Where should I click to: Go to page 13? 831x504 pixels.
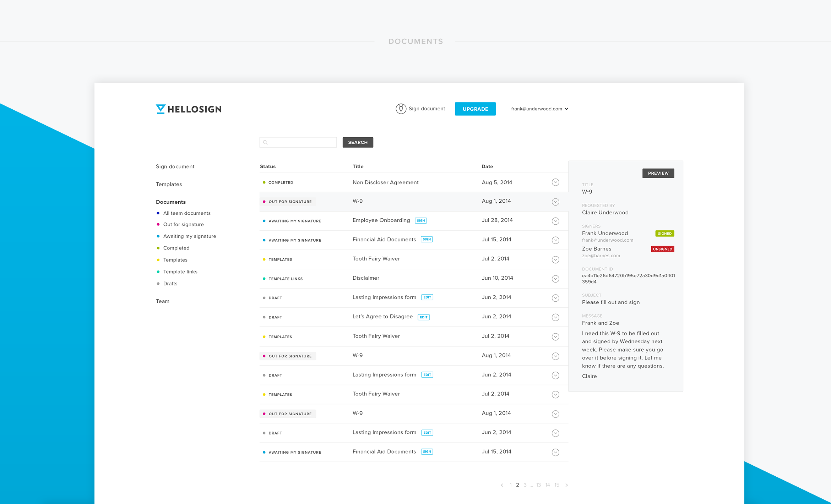coord(538,485)
